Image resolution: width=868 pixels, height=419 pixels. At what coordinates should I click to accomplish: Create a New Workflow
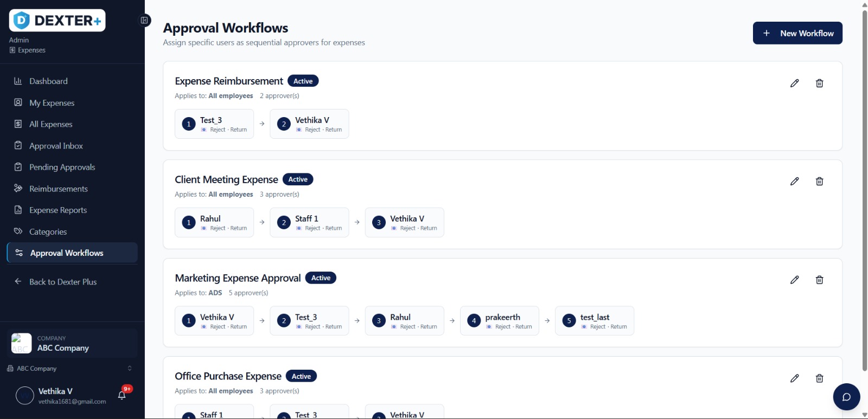click(797, 33)
